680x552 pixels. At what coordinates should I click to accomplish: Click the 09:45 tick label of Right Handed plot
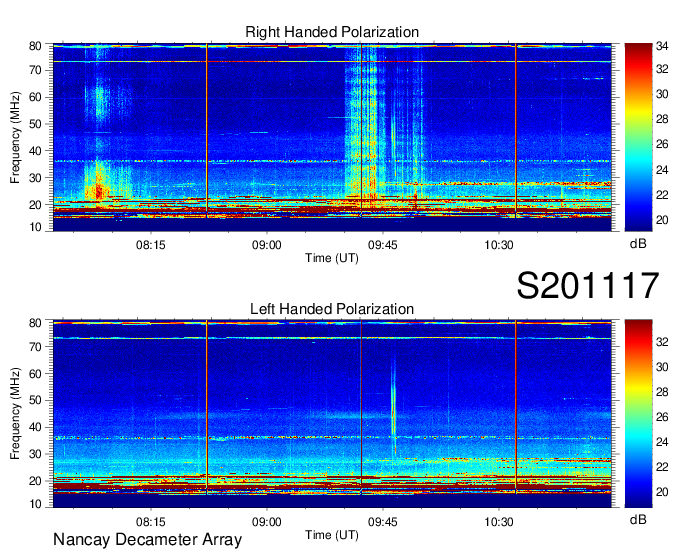pos(382,245)
